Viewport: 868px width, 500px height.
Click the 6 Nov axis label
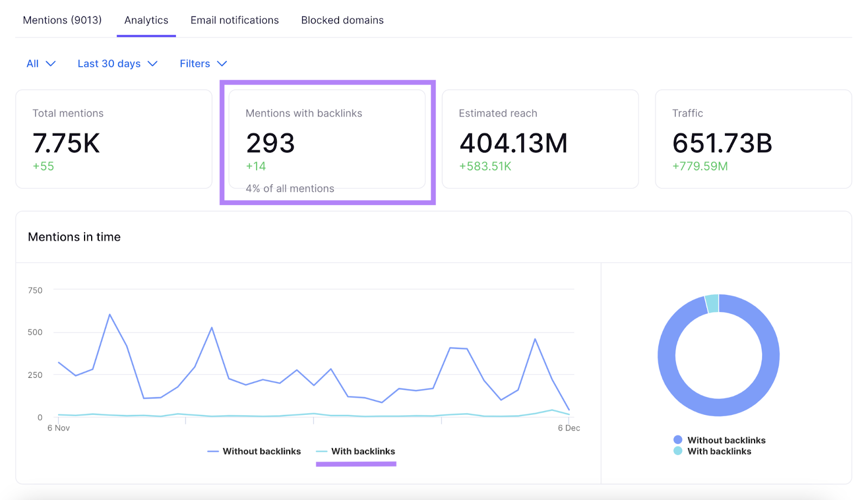pyautogui.click(x=59, y=428)
